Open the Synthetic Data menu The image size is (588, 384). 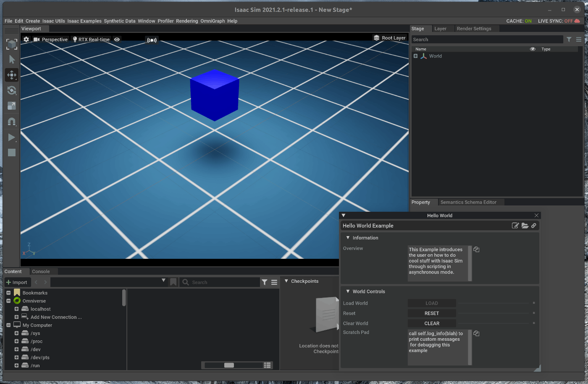120,21
